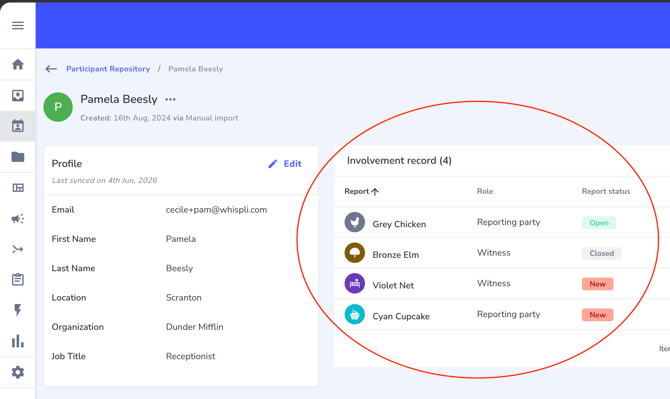This screenshot has width=670, height=399.
Task: Click the Pamela Beesly breadcrumb text
Action: pyautogui.click(x=196, y=69)
